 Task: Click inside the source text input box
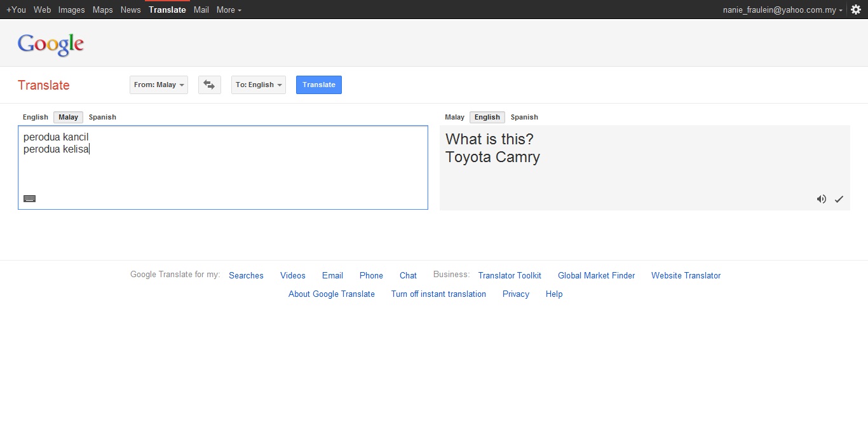(x=223, y=168)
